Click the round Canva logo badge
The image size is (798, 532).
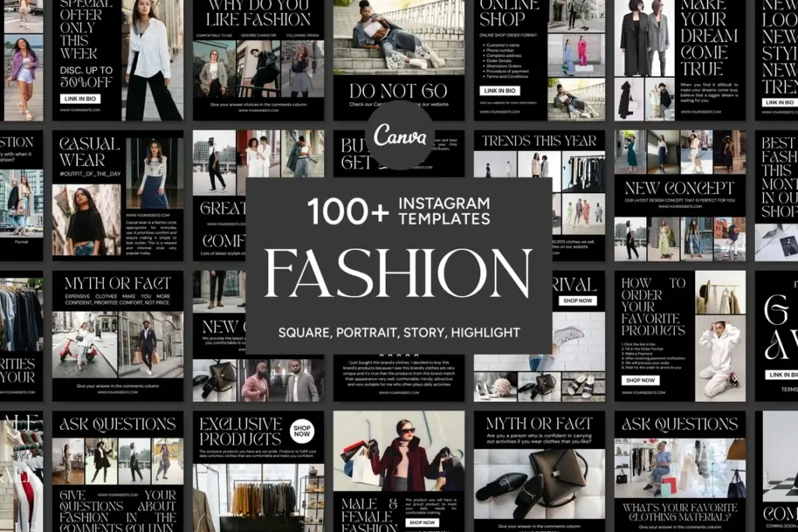pyautogui.click(x=399, y=136)
